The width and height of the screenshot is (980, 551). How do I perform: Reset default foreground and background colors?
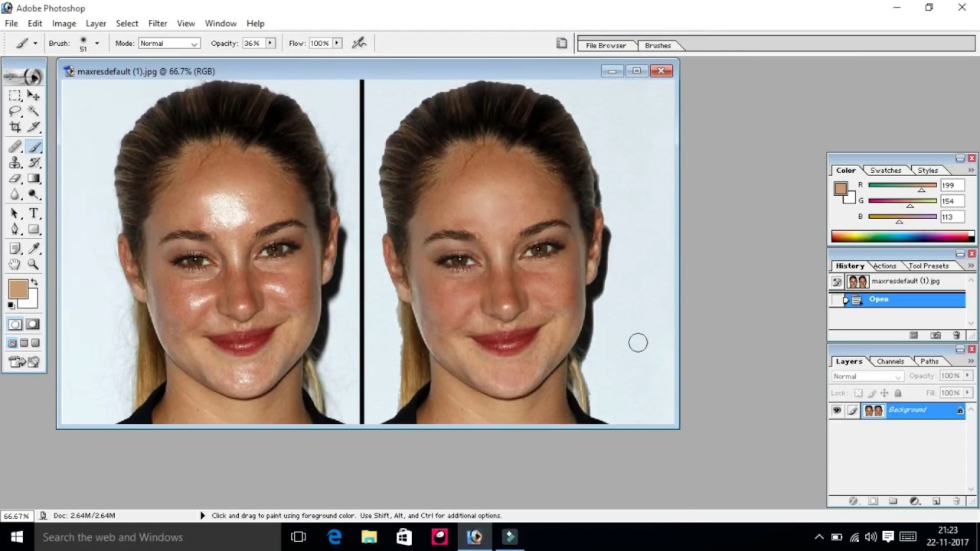point(11,305)
